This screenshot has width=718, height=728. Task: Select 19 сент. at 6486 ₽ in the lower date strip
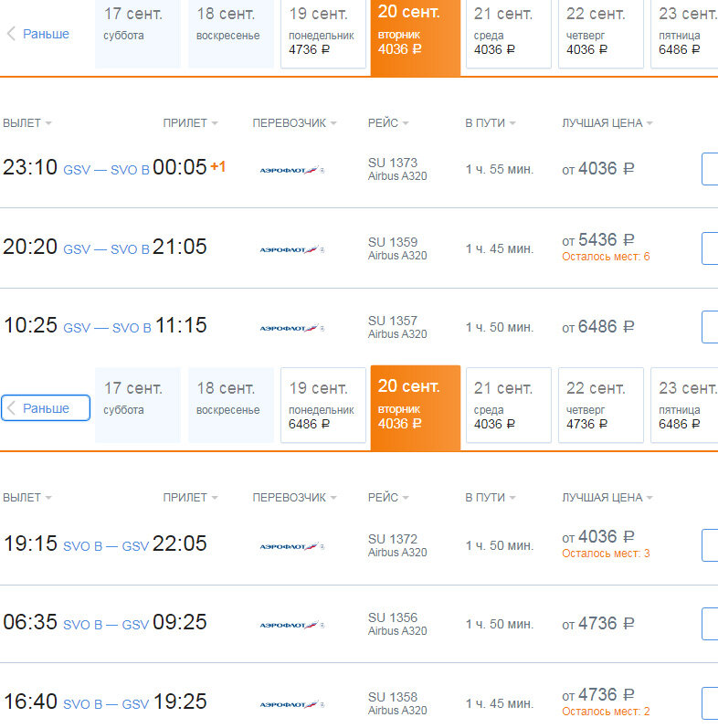[323, 405]
